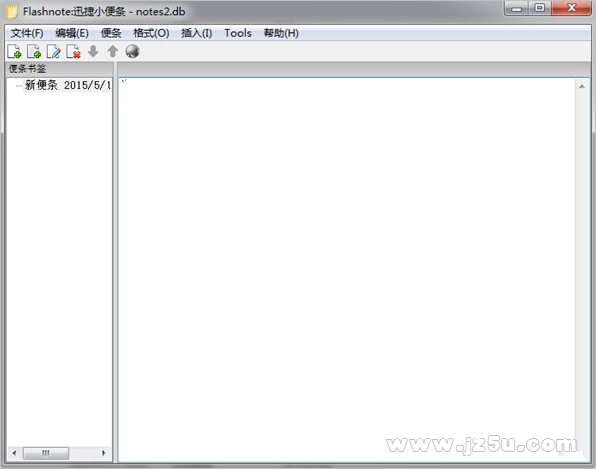The width and height of the screenshot is (596, 469).
Task: Open the 便条 menu
Action: coord(111,33)
